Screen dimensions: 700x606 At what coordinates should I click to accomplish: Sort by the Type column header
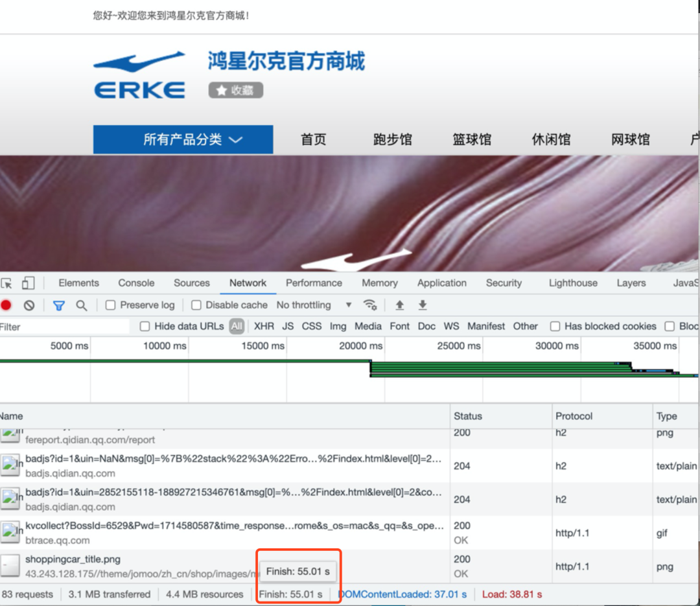(x=676, y=416)
